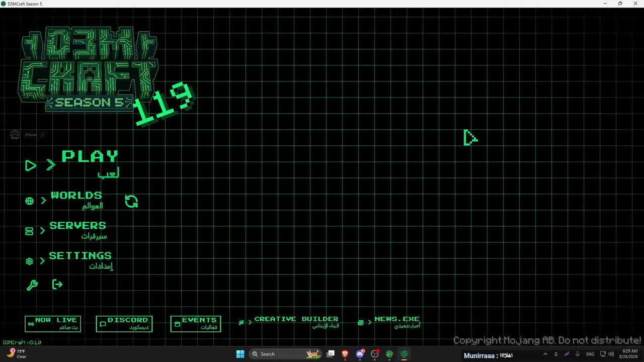Click the refresh icon beside WORLDS
644x362 pixels.
pos(131,202)
